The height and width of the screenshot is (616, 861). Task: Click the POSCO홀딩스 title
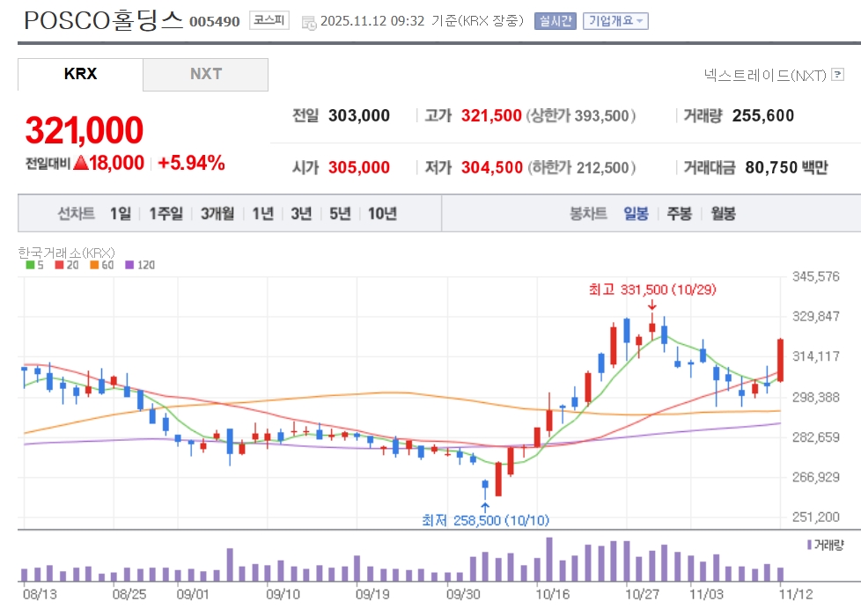click(103, 20)
